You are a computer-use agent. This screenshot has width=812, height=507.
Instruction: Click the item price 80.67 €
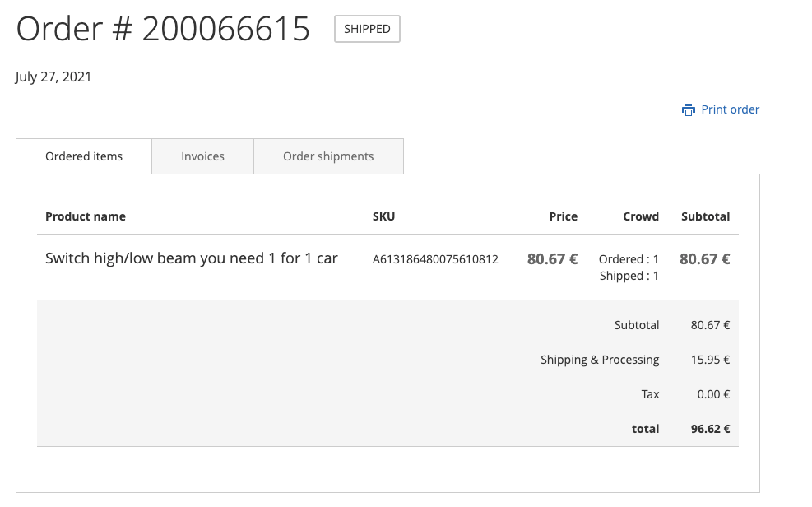click(x=552, y=258)
